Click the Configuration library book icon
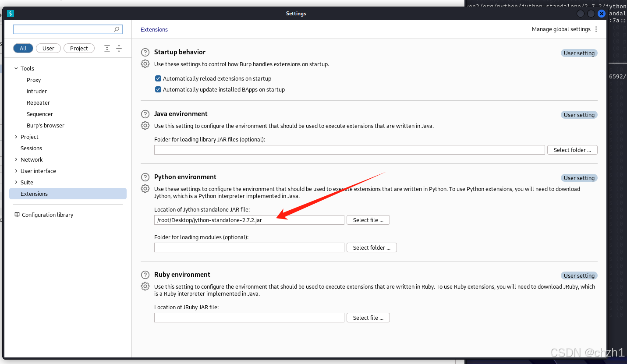 (x=17, y=215)
